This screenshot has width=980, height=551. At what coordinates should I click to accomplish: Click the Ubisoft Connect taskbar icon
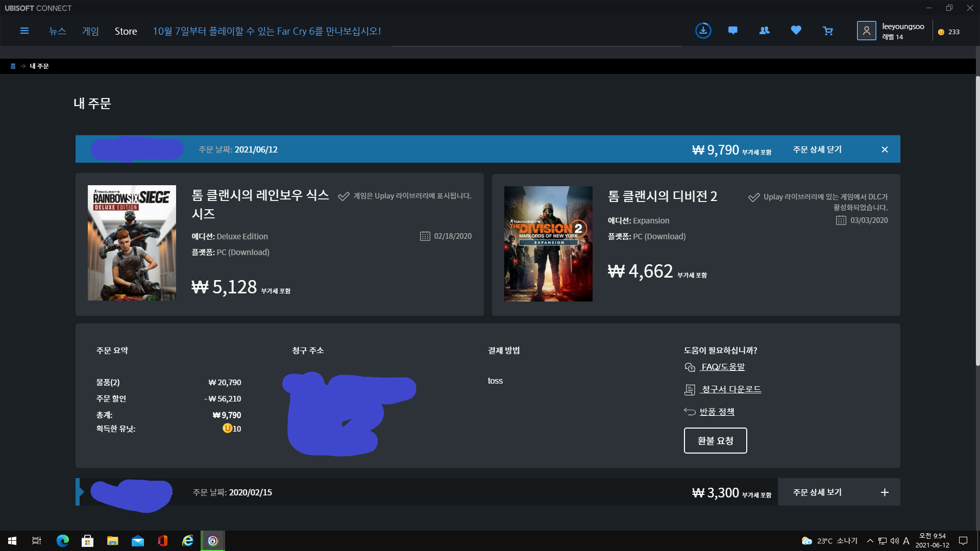[213, 541]
